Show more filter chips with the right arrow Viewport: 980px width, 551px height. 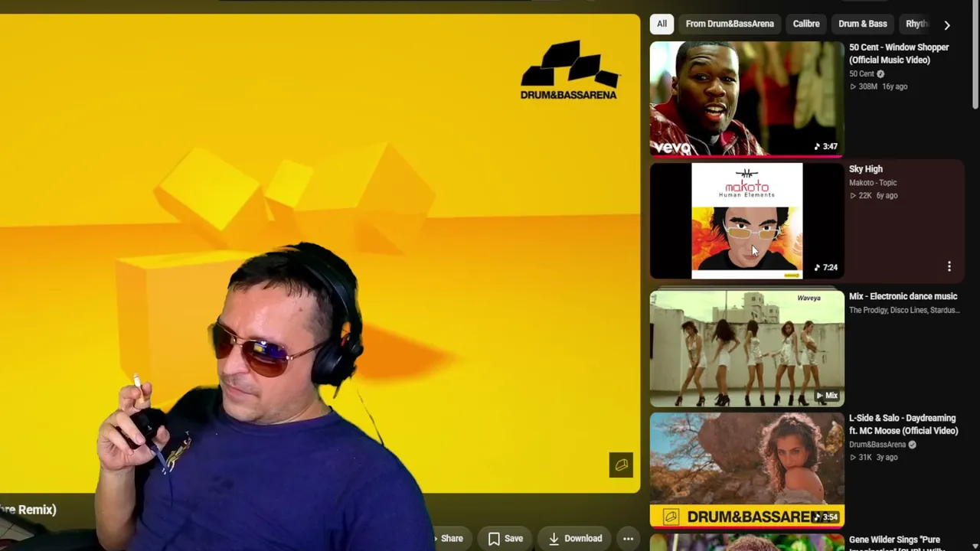947,24
